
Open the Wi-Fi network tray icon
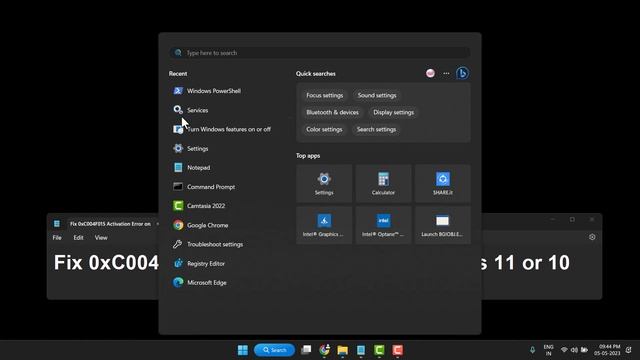pos(564,350)
